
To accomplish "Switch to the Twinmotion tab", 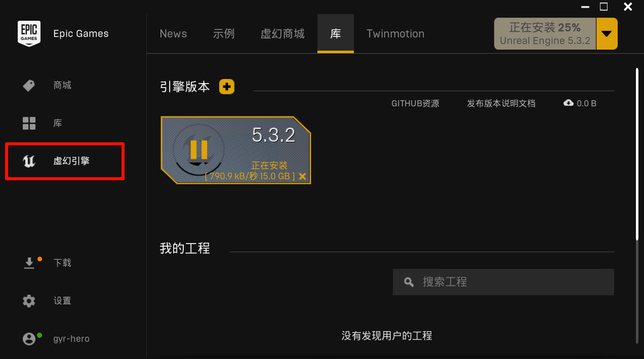I will click(x=395, y=33).
